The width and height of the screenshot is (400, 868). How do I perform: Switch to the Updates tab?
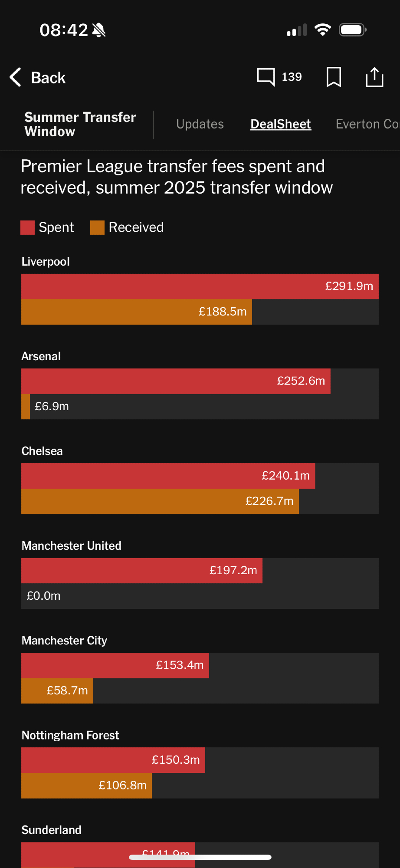pyautogui.click(x=200, y=124)
